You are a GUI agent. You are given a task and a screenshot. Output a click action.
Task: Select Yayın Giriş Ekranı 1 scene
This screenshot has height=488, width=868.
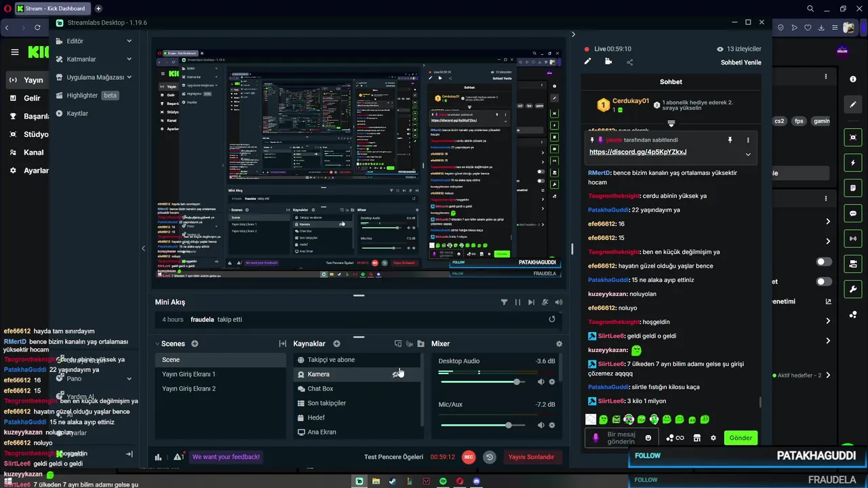click(x=220, y=374)
